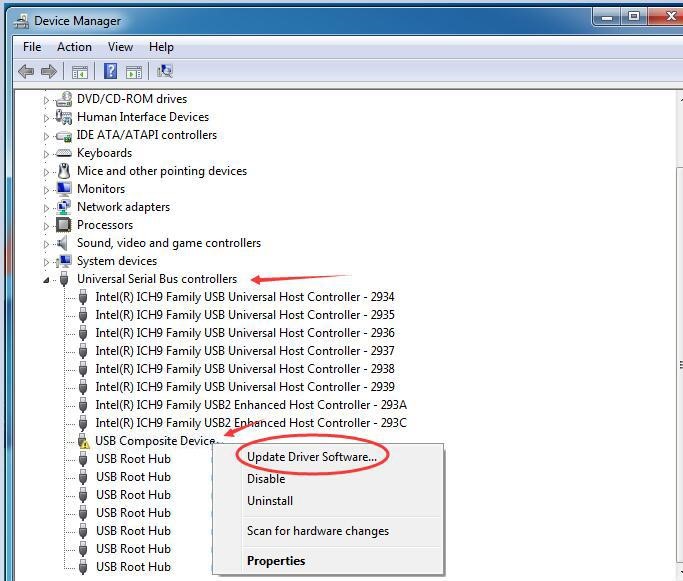Expand the Processors node arrow
The height and width of the screenshot is (581, 683).
coord(46,226)
